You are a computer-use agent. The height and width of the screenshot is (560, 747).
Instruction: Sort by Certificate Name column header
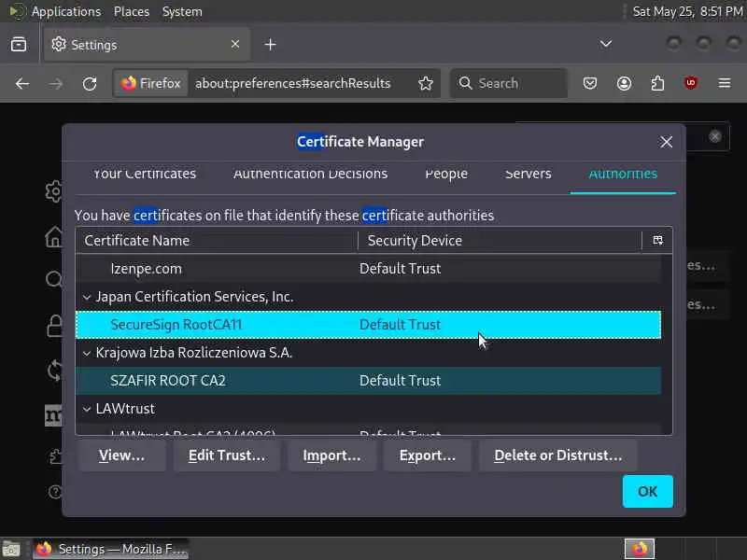click(x=217, y=241)
